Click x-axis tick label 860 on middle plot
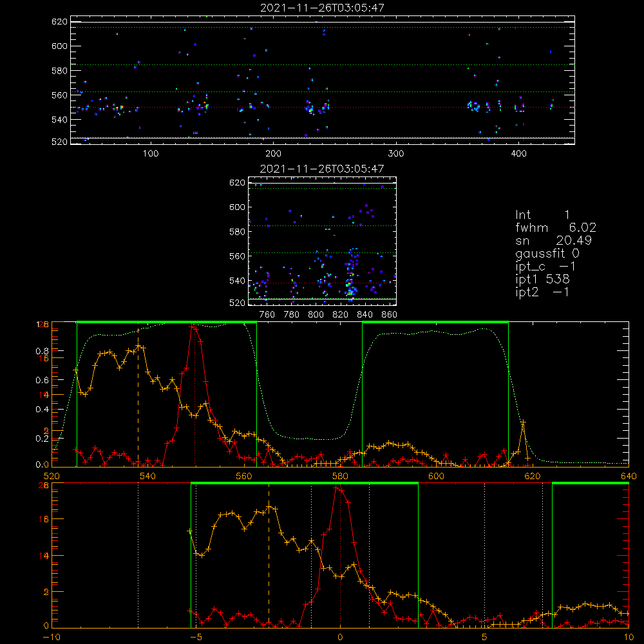Image resolution: width=644 pixels, height=644 pixels. click(x=390, y=315)
